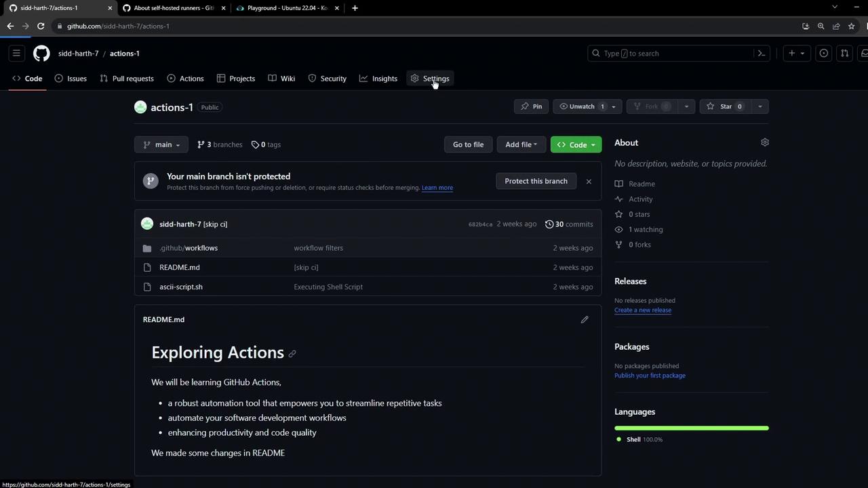Switch to Playground Ubuntu 22.04 browser tab
This screenshot has height=488, width=868.
coord(288,8)
